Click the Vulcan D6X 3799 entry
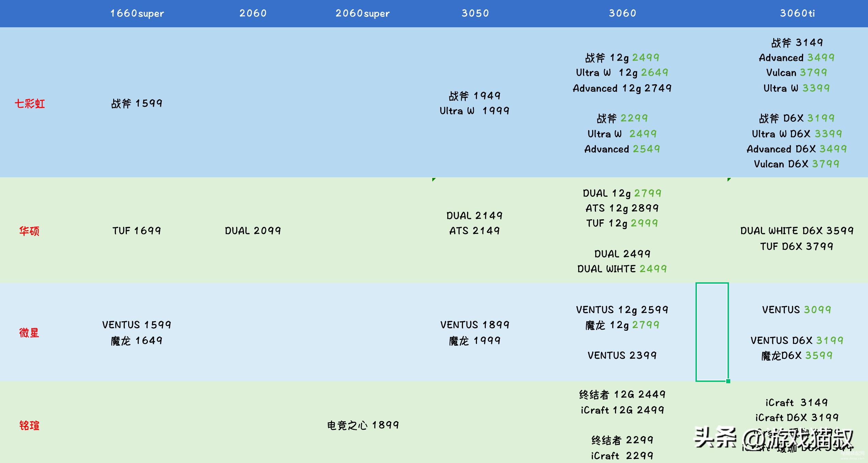 point(797,164)
